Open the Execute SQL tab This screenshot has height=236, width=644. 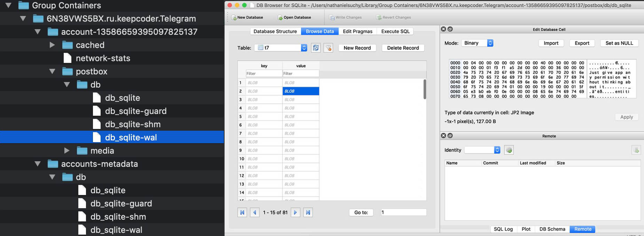[395, 31]
